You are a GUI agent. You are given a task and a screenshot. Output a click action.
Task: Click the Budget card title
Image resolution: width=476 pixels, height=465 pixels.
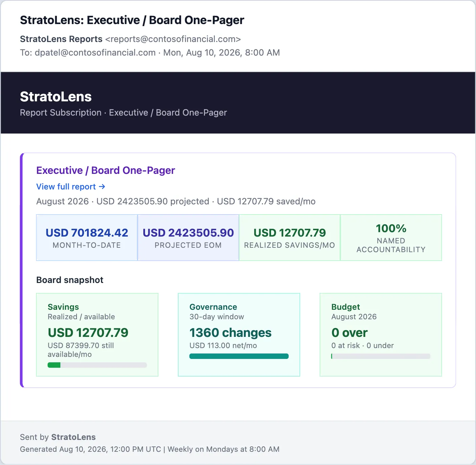pyautogui.click(x=346, y=307)
